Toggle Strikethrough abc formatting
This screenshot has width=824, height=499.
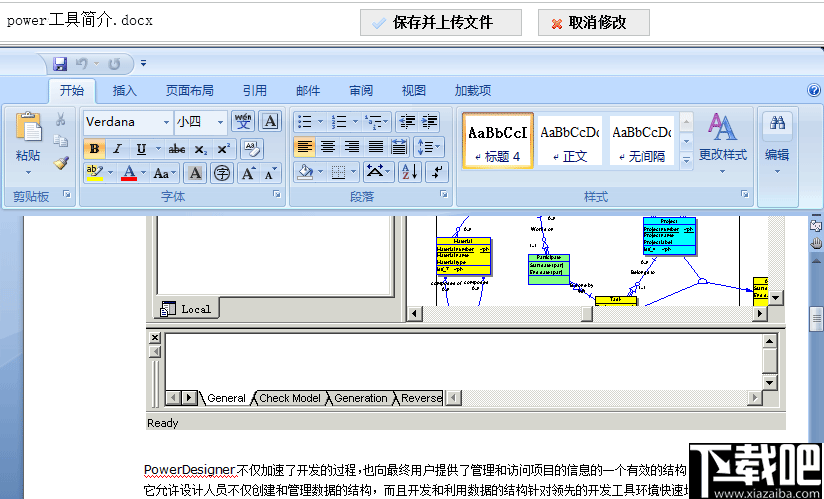[177, 149]
